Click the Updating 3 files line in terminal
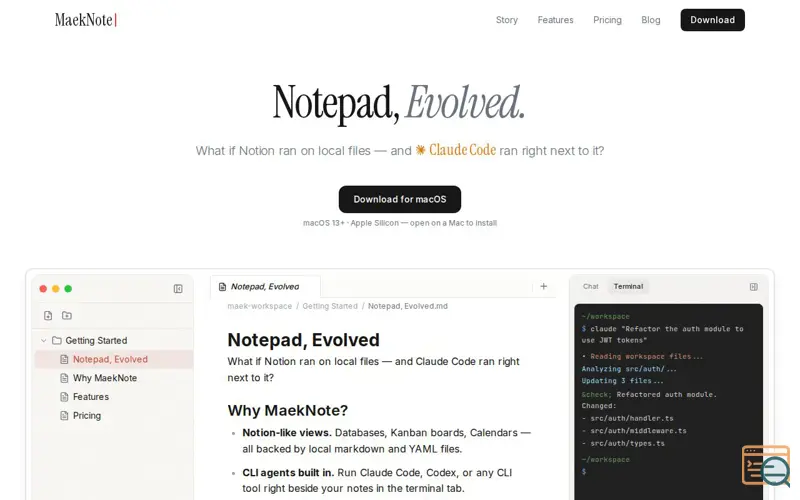 coord(622,381)
